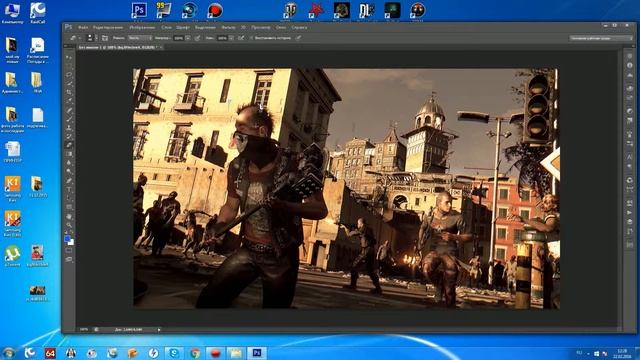Select the Dodge tool
Image resolution: width=640 pixels, height=360 pixels.
pyautogui.click(x=69, y=171)
